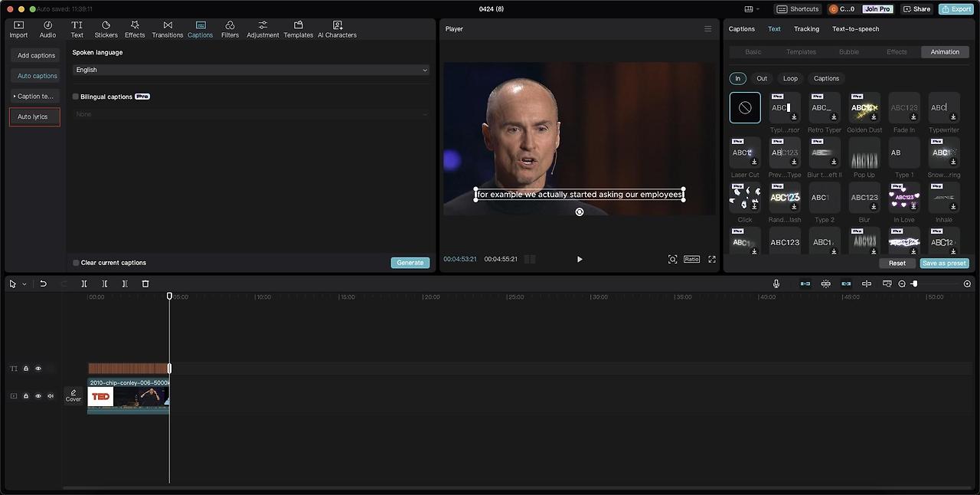Open the selection tool mode dropdown arrow
The width and height of the screenshot is (980, 495).
pos(24,284)
